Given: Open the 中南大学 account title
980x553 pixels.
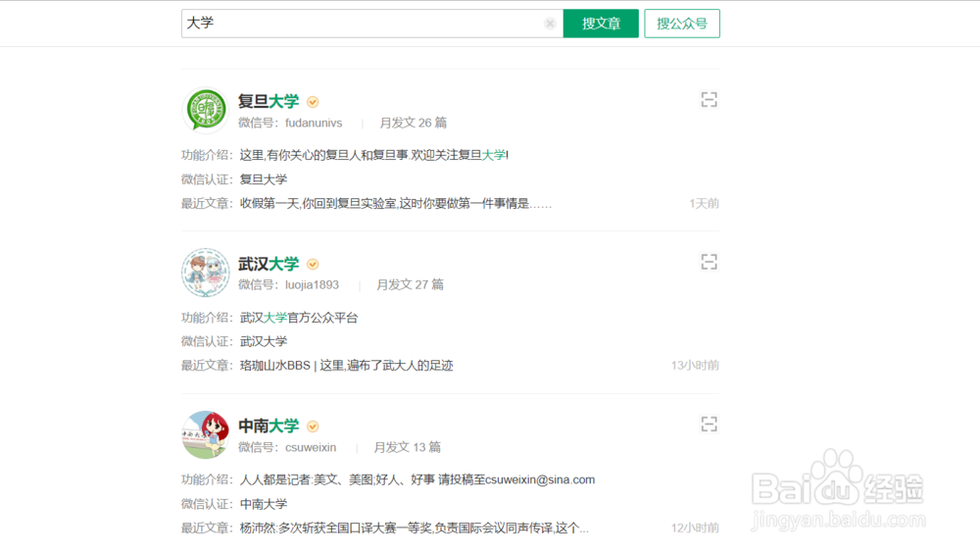Looking at the screenshot, I should click(x=269, y=426).
